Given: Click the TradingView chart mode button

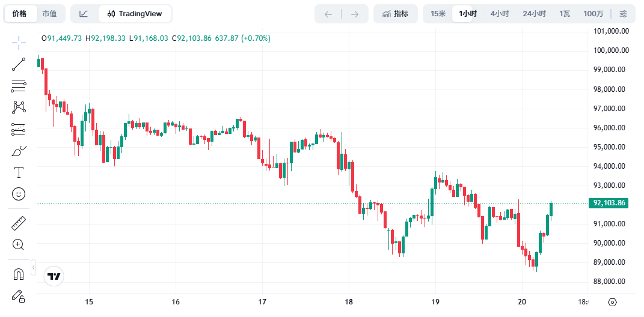Looking at the screenshot, I should [135, 14].
